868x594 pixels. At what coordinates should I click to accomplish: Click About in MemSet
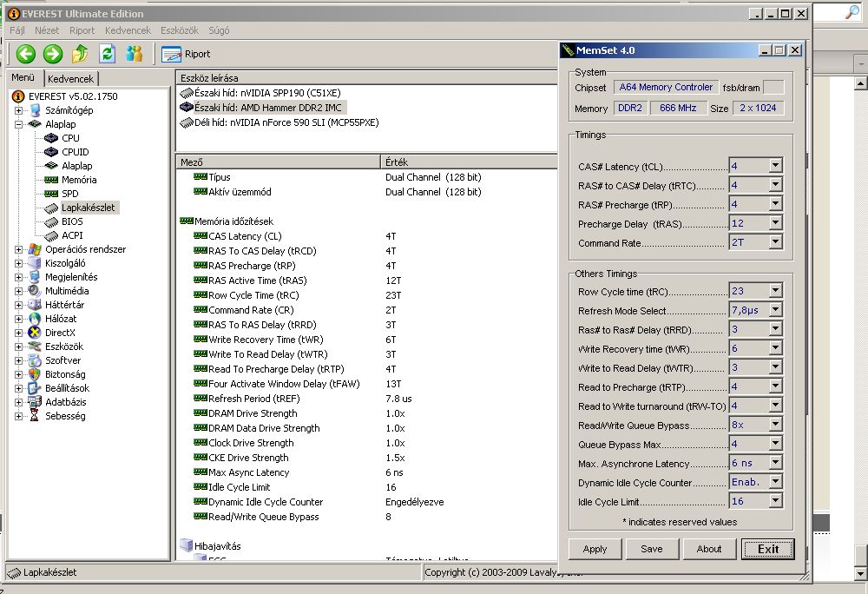(x=709, y=549)
